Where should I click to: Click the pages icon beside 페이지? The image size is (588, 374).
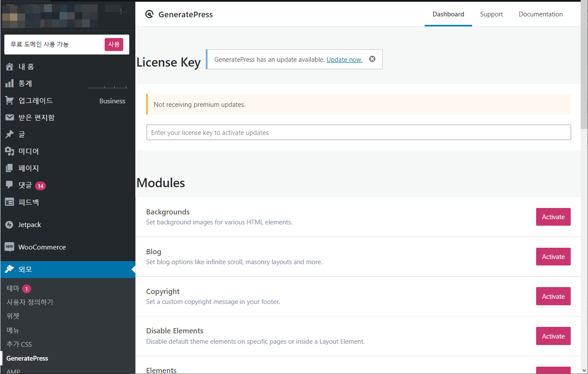coord(10,168)
